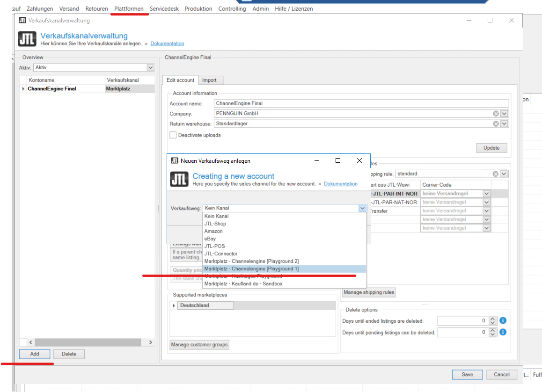Clear the Company field with X icon
The image size is (542, 392).
click(496, 114)
